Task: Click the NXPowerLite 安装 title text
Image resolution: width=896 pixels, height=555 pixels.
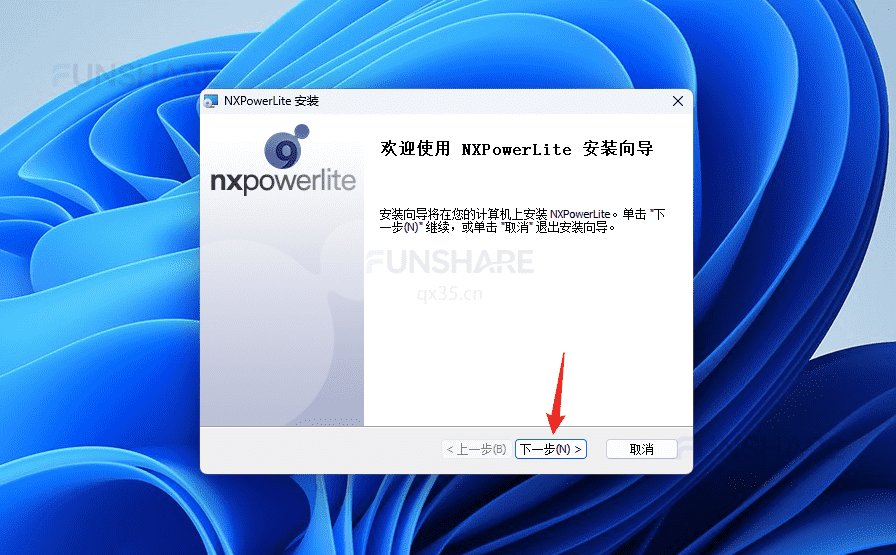Action: [x=271, y=101]
